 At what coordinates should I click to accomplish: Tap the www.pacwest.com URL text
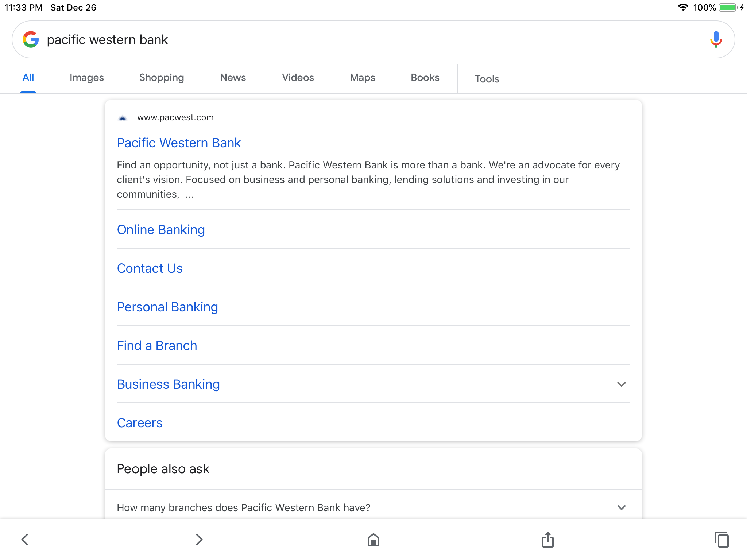175,118
